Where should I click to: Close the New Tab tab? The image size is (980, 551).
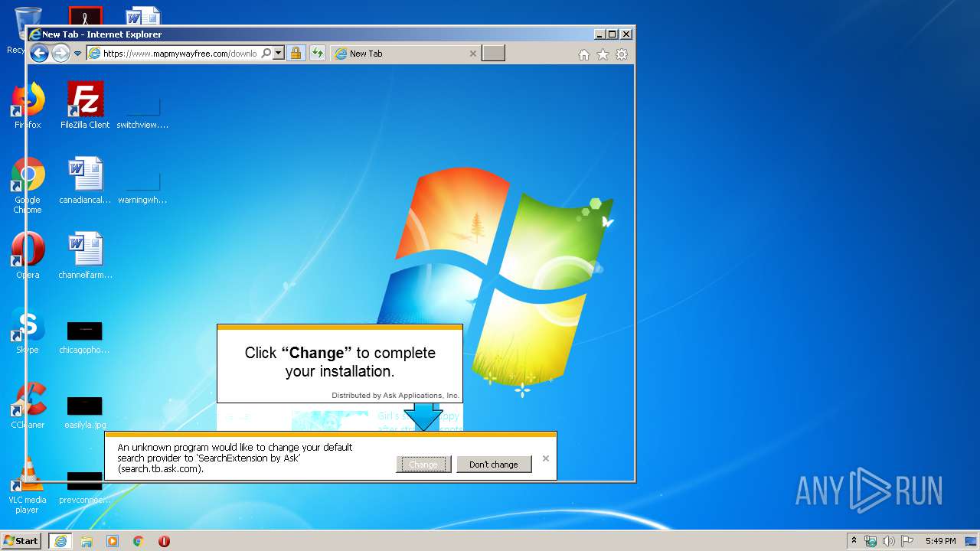coord(472,54)
